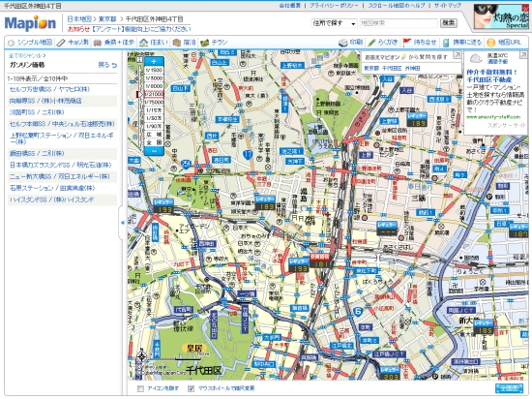Open the プライバシーポリシー privacy policy link

pyautogui.click(x=334, y=6)
